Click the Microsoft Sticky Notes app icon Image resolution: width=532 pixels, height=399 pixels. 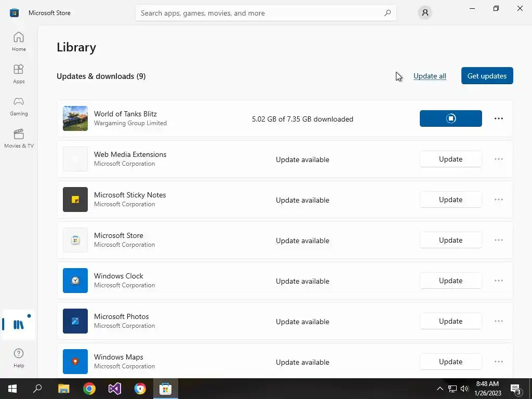coord(75,199)
